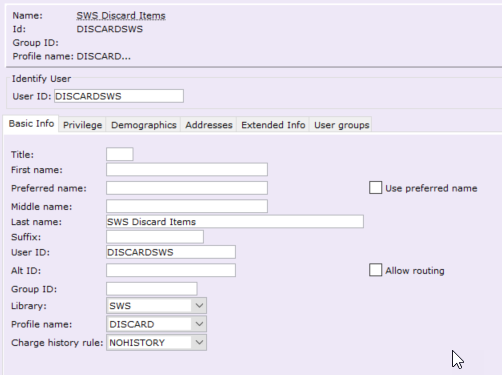Select the Middle name field
The width and height of the screenshot is (502, 375).
coord(187,206)
